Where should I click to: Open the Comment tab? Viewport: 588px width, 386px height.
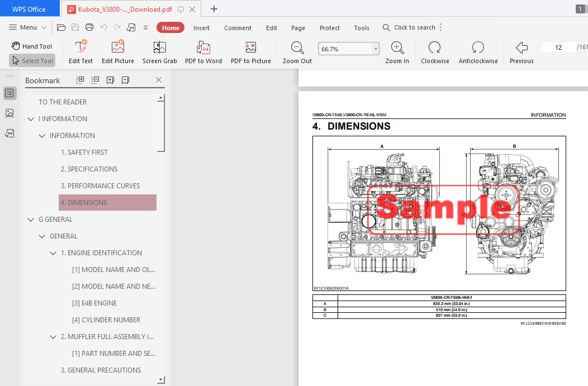tap(238, 28)
